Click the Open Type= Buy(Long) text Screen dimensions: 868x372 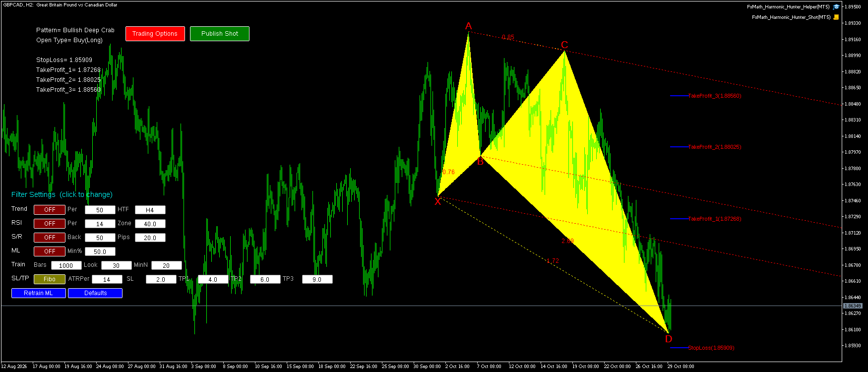click(69, 40)
